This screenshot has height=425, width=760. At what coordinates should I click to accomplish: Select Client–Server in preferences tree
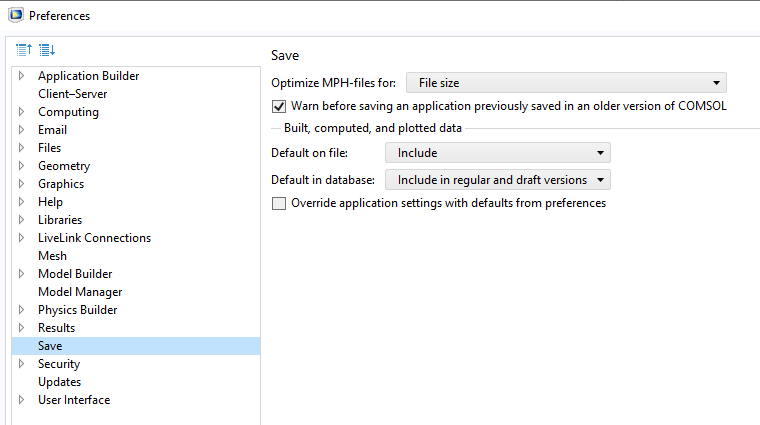click(72, 94)
